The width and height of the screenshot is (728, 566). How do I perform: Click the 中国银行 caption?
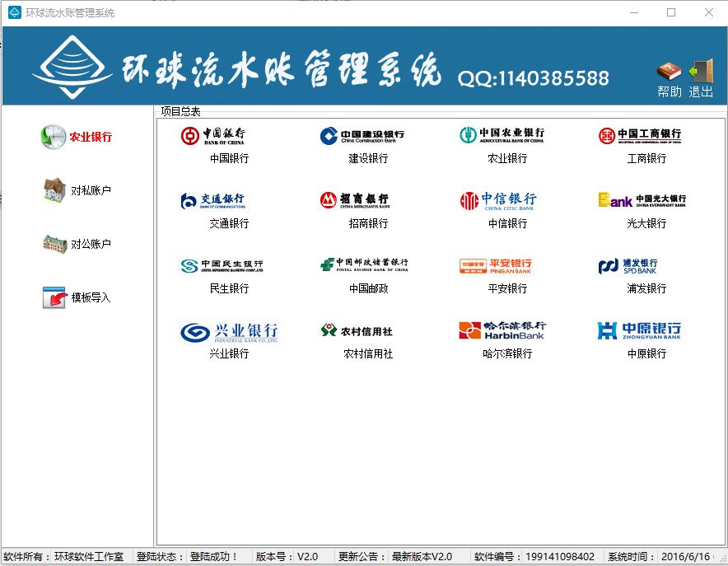click(x=230, y=158)
